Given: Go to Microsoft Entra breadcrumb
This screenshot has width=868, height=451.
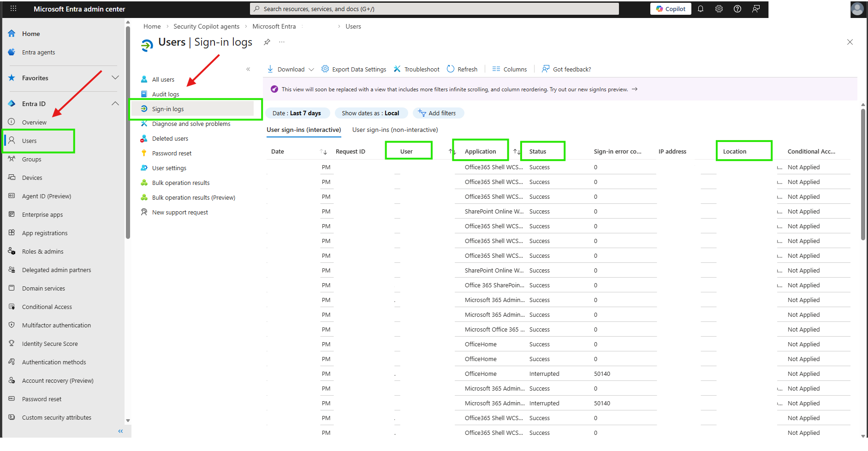Looking at the screenshot, I should tap(274, 26).
